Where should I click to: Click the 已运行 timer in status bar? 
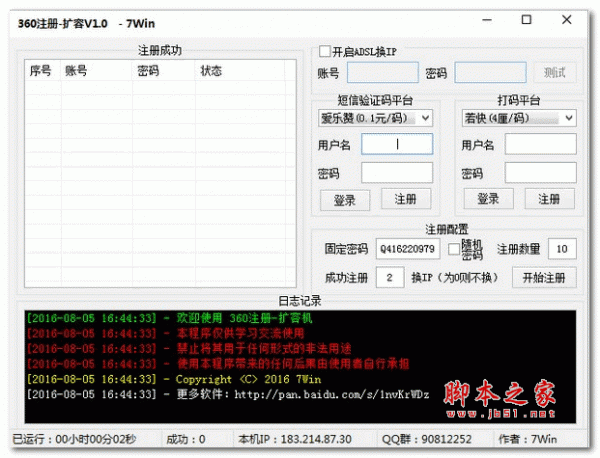(x=75, y=439)
